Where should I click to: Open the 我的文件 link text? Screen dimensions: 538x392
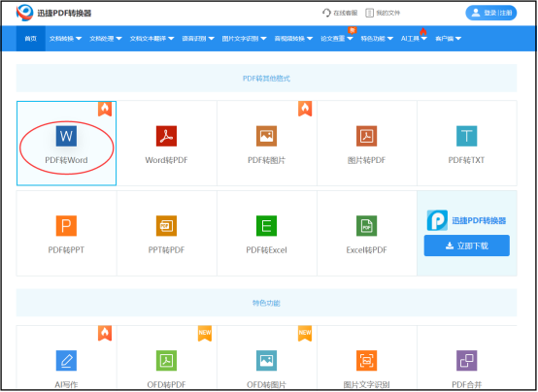coord(388,13)
